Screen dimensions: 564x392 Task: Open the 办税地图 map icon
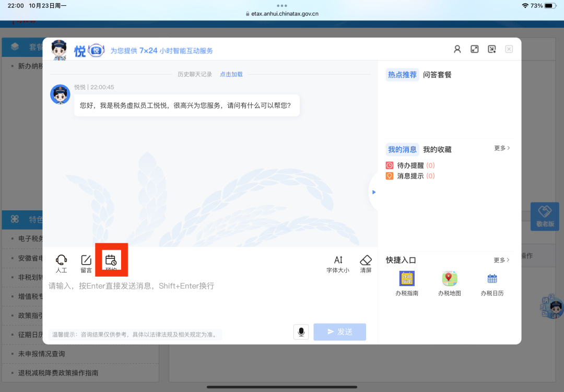tap(450, 279)
